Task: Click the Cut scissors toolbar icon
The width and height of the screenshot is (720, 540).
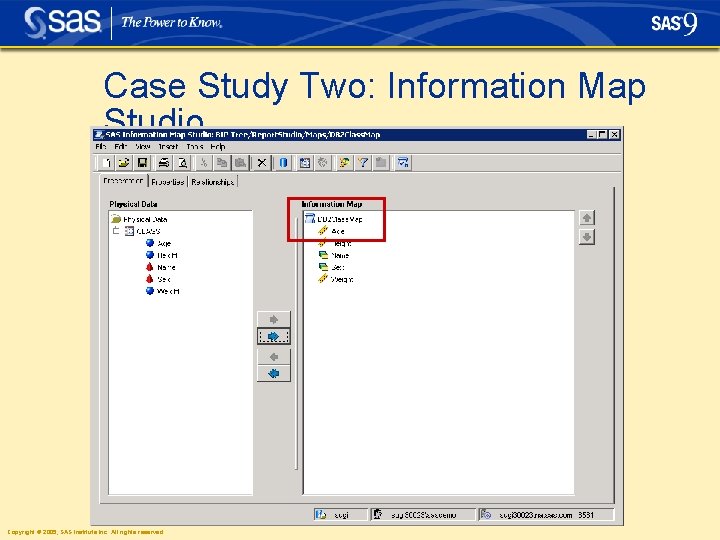Action: coord(203,163)
